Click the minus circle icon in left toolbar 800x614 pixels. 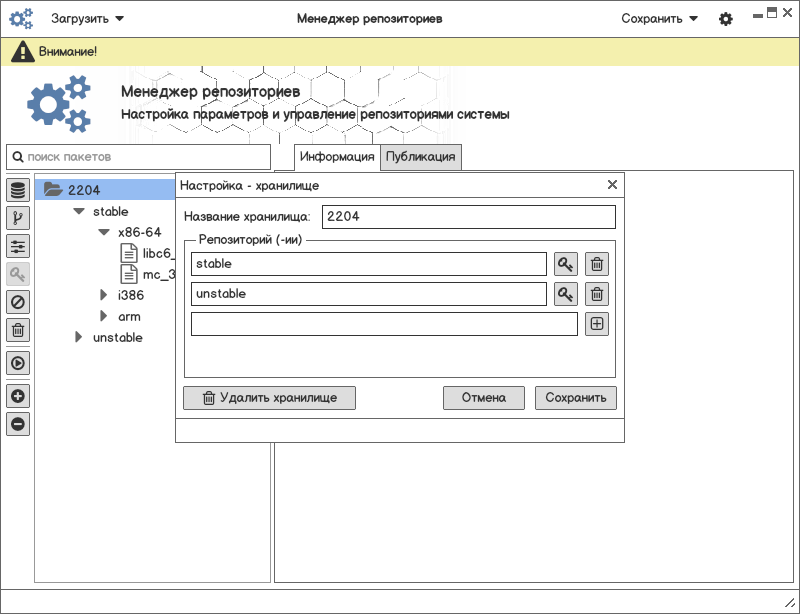tap(18, 424)
